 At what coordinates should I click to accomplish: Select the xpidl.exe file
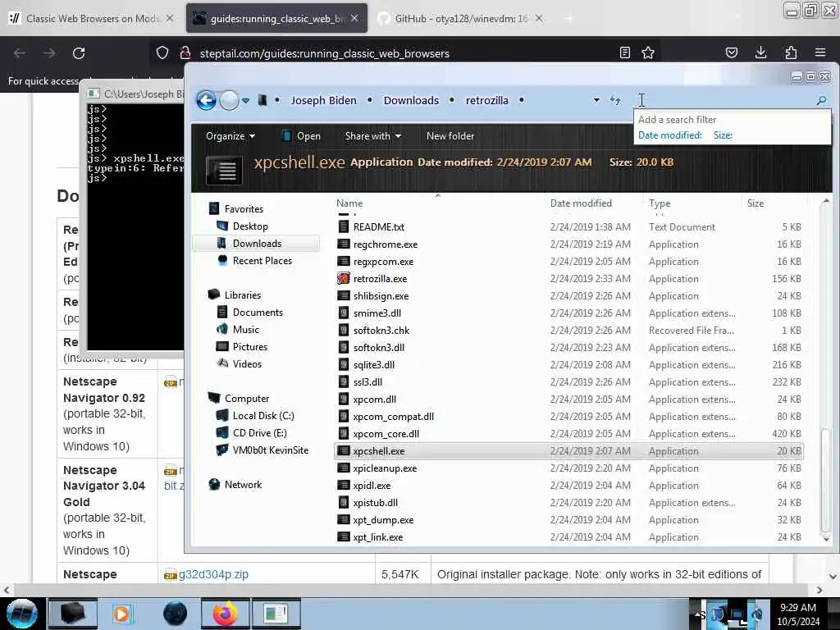[372, 486]
